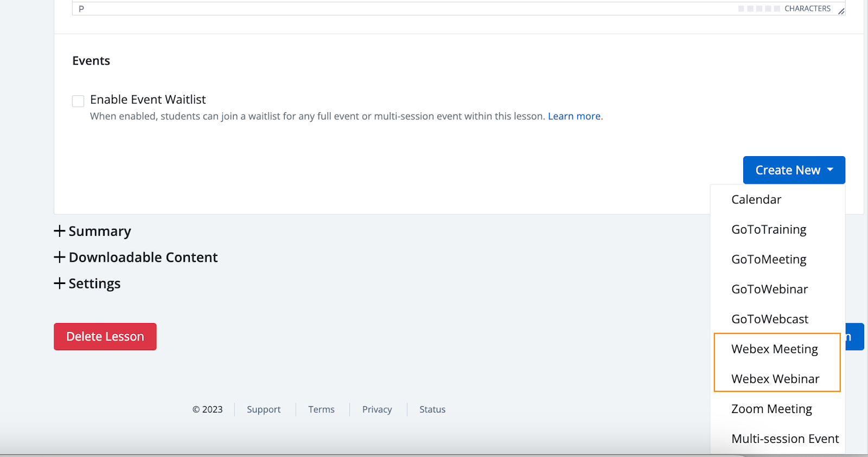Enable the Event Waitlist checkbox
Viewport: 868px width, 457px height.
click(x=78, y=101)
